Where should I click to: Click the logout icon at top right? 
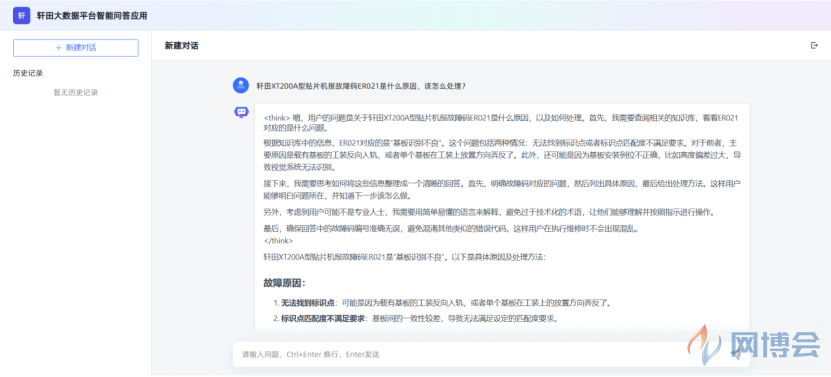815,46
